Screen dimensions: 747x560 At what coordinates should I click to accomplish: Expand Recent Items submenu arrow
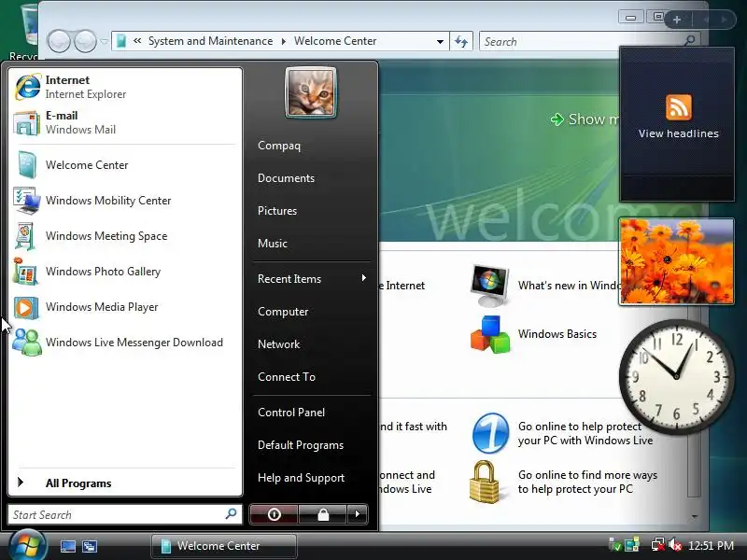(x=364, y=278)
